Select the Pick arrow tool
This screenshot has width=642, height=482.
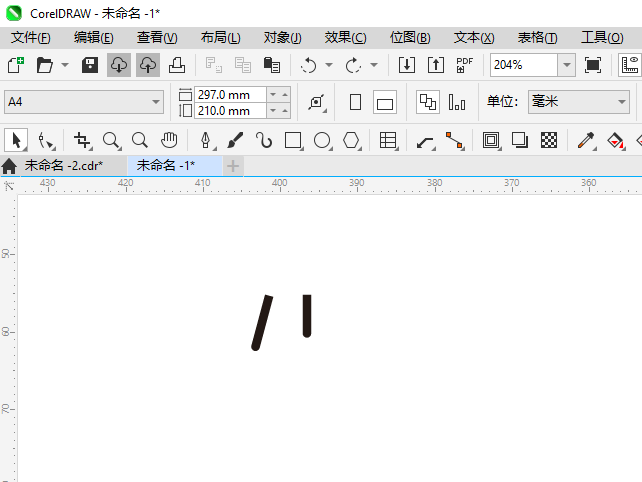tap(16, 140)
